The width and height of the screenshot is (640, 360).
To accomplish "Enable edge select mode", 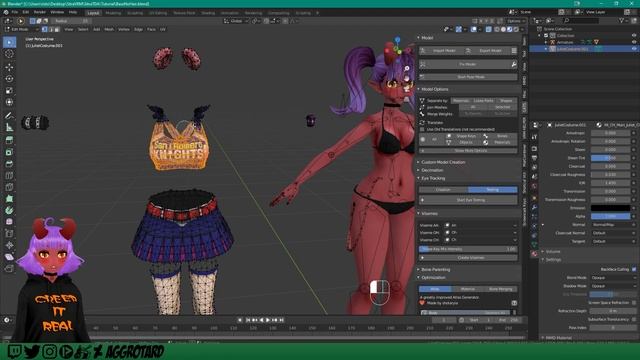I will (x=51, y=29).
